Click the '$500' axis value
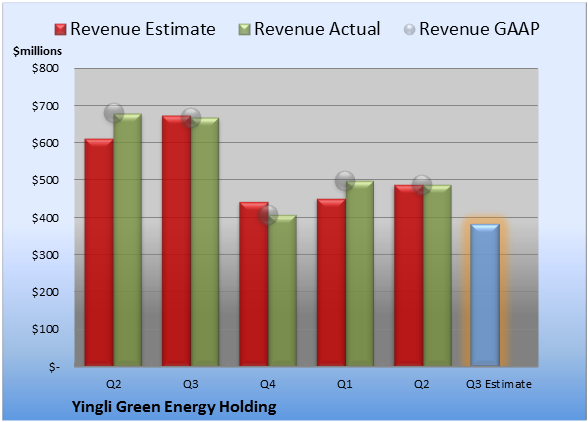This screenshot has height=422, width=588. click(x=45, y=180)
